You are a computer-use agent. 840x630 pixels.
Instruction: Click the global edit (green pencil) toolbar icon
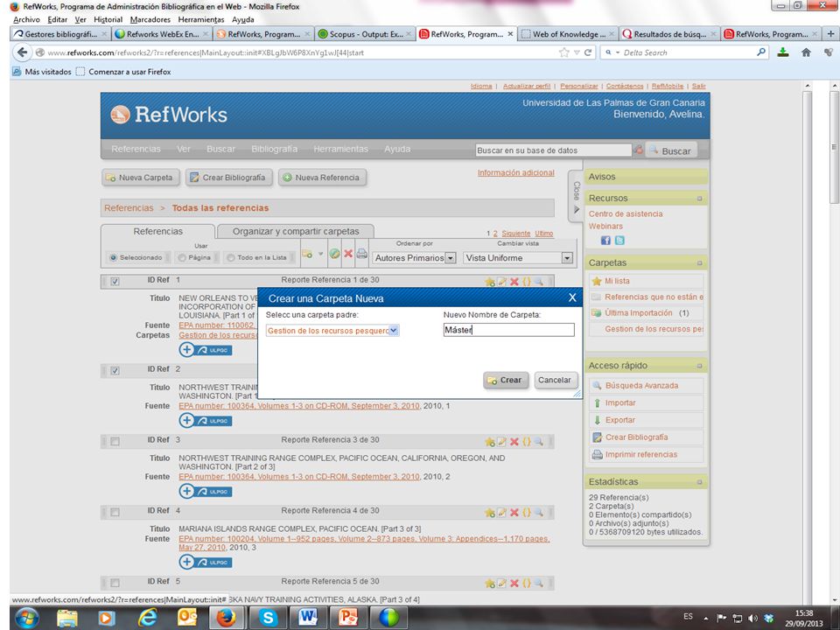[x=335, y=254]
